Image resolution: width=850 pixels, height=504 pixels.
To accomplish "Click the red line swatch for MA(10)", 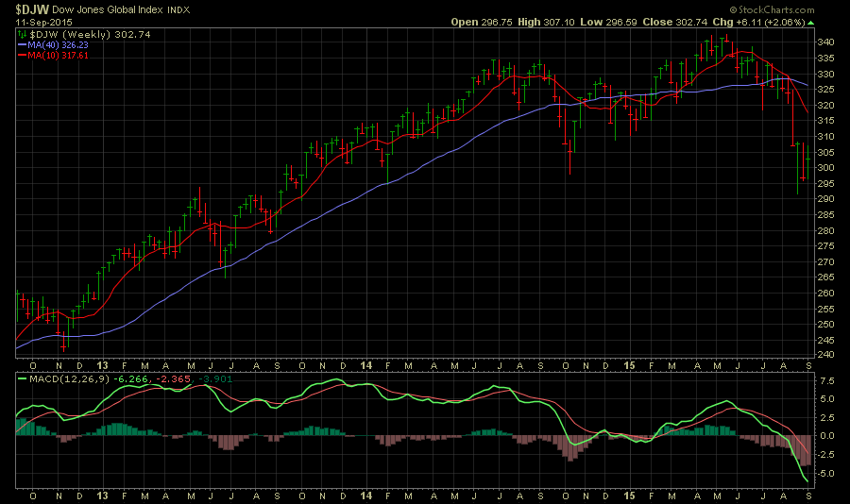I will (x=23, y=56).
